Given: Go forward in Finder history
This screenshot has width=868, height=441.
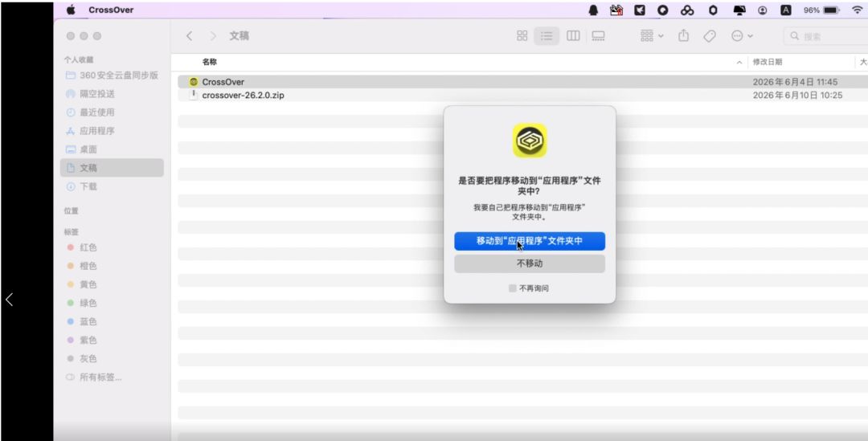Looking at the screenshot, I should pyautogui.click(x=213, y=36).
